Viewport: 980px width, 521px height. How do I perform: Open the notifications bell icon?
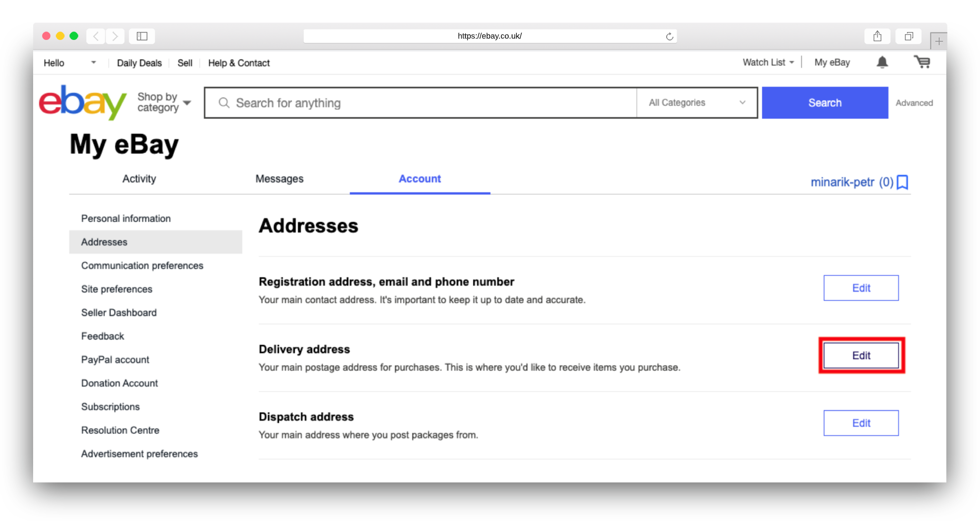[x=882, y=63]
